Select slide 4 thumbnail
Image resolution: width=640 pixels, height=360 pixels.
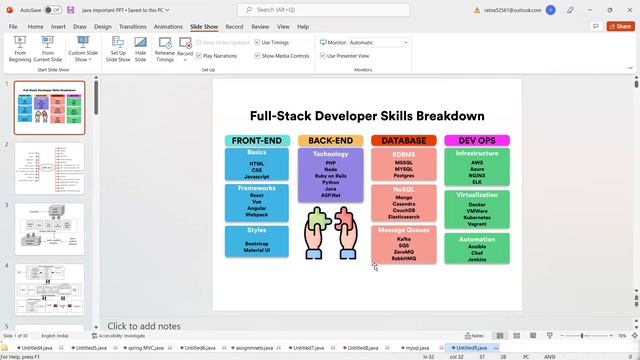click(x=49, y=289)
